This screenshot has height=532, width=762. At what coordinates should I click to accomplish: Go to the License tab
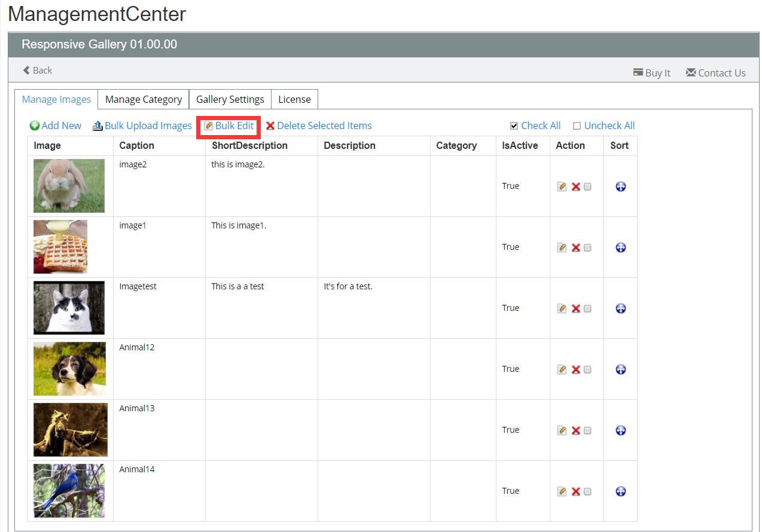pyautogui.click(x=294, y=99)
